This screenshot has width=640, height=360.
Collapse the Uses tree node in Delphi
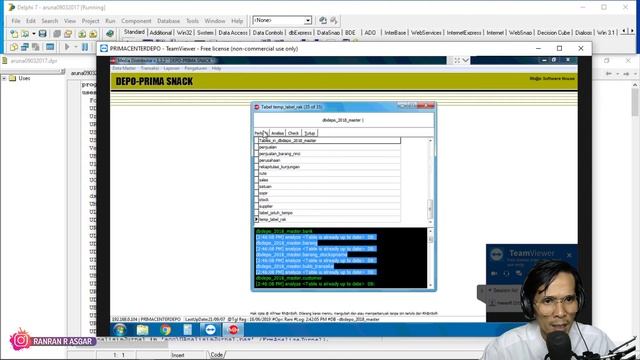tap(4, 78)
